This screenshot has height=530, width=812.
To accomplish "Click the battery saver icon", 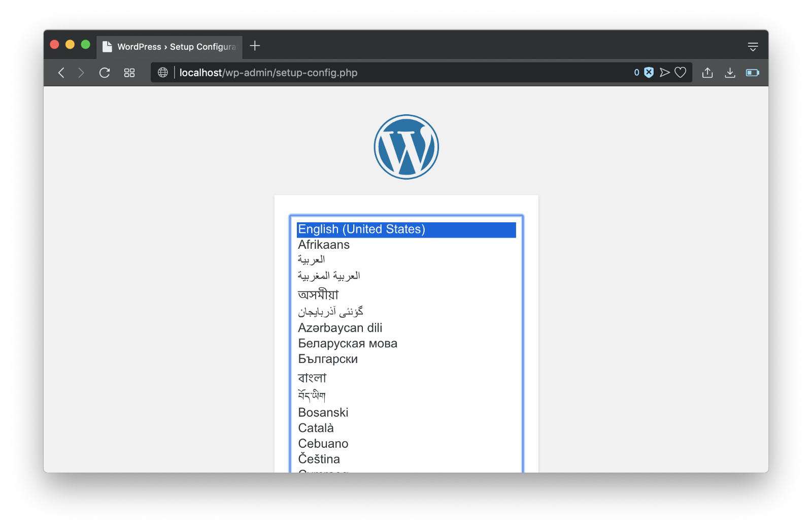I will tap(752, 73).
